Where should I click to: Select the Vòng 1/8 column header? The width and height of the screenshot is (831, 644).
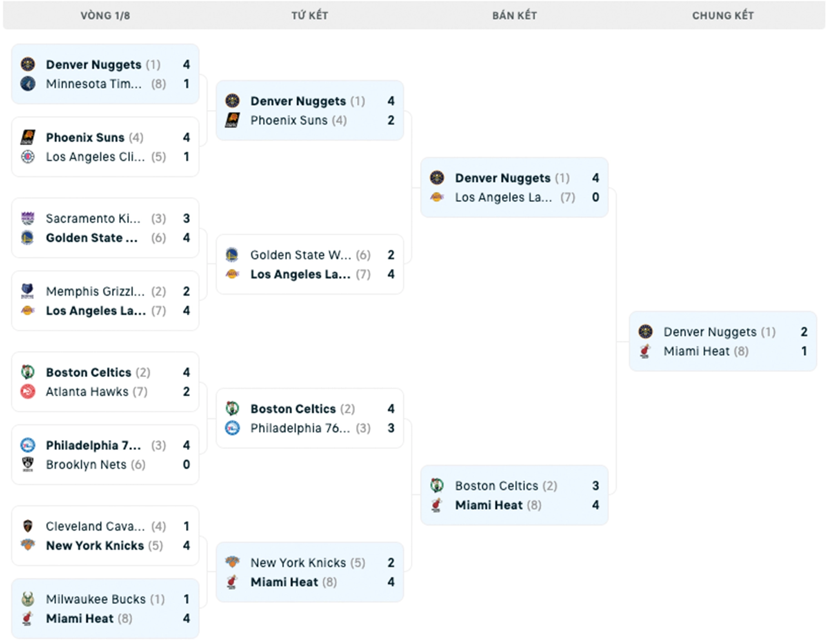pyautogui.click(x=105, y=15)
